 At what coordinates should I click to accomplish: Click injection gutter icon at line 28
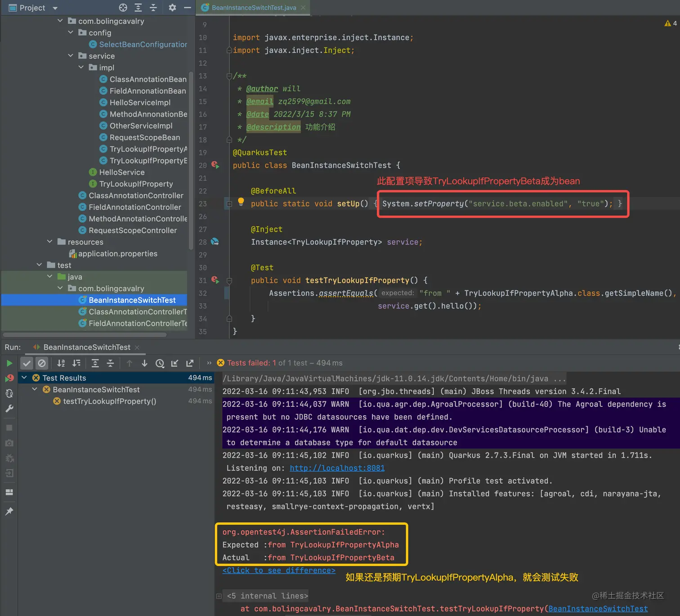[x=215, y=242]
